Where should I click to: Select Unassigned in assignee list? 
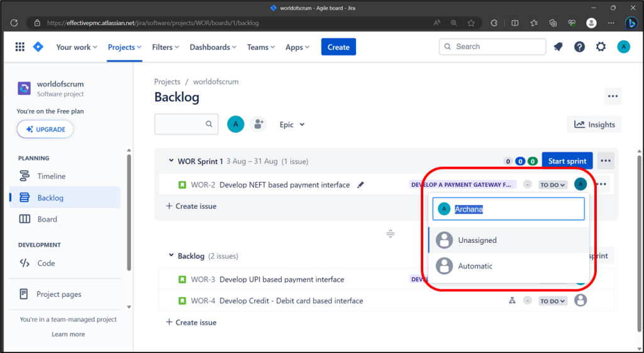tap(508, 240)
